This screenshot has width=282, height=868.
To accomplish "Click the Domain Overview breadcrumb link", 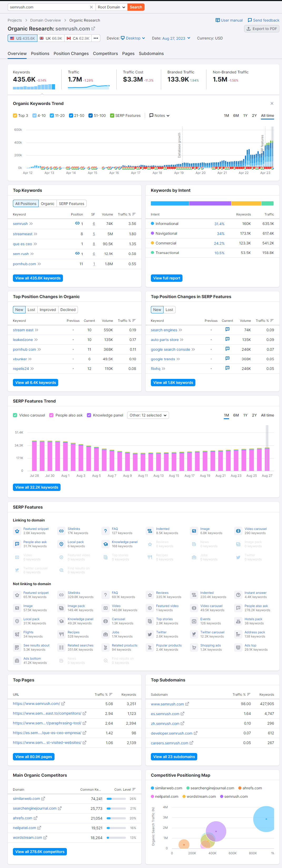I will [x=46, y=20].
